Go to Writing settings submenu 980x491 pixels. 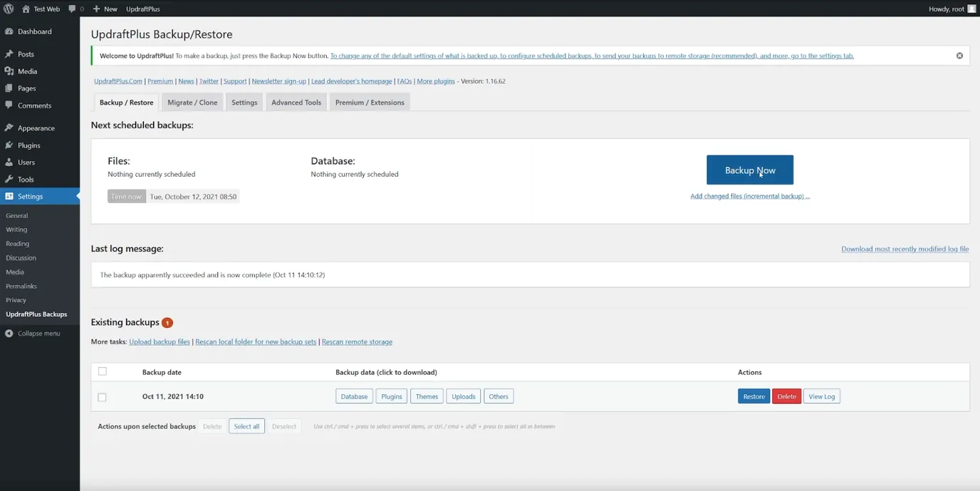click(x=16, y=229)
